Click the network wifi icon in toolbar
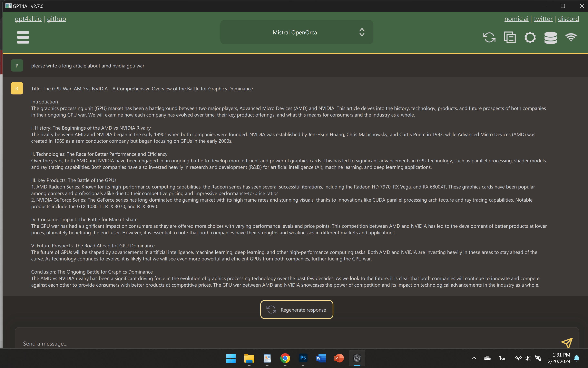Screen dimensions: 588x368 tap(571, 37)
